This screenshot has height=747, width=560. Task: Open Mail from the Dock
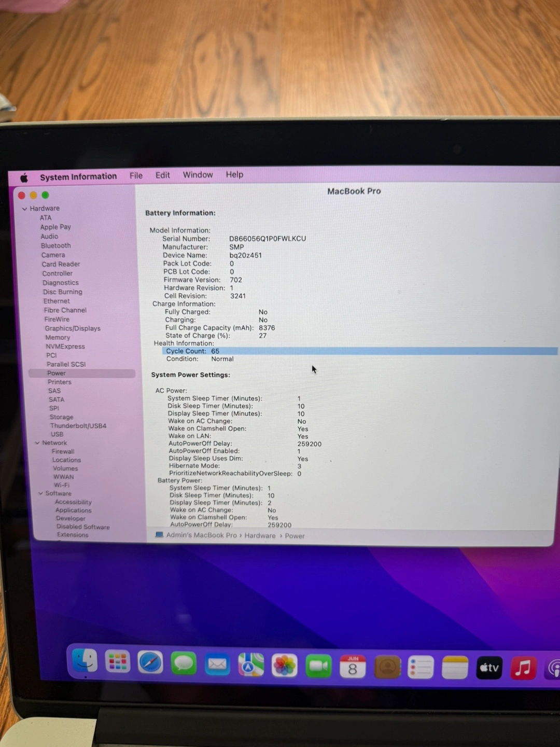pos(217,664)
